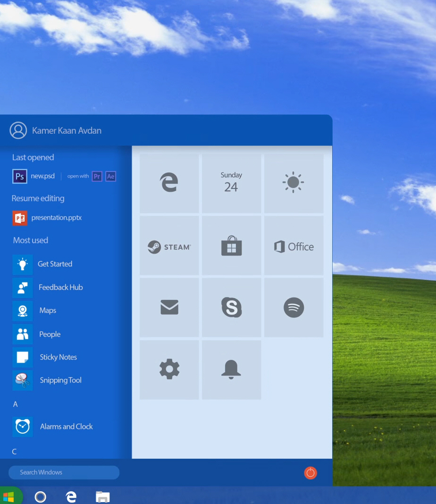Open the Mail envelope tile
This screenshot has width=436, height=504.
coord(169,308)
